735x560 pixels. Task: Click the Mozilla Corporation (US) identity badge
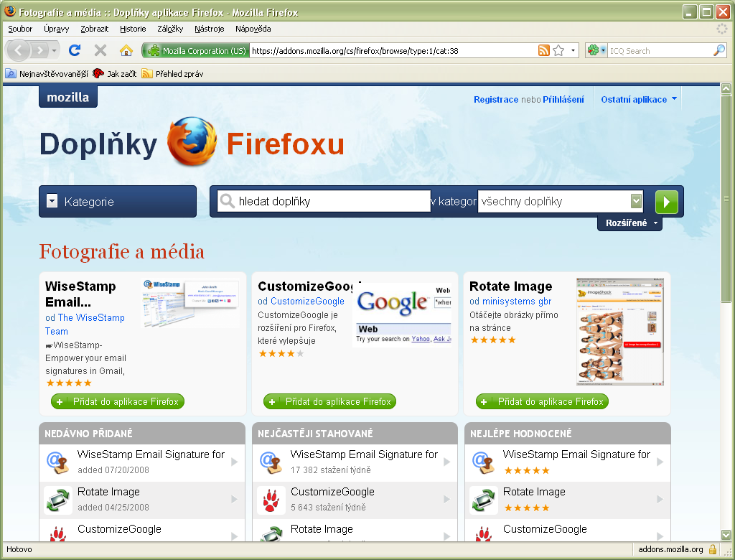click(x=195, y=51)
